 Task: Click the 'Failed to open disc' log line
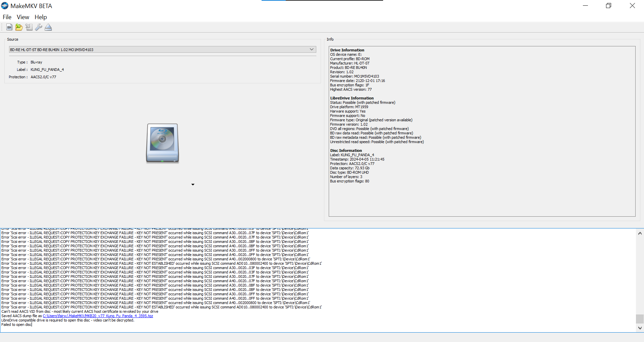pyautogui.click(x=16, y=325)
